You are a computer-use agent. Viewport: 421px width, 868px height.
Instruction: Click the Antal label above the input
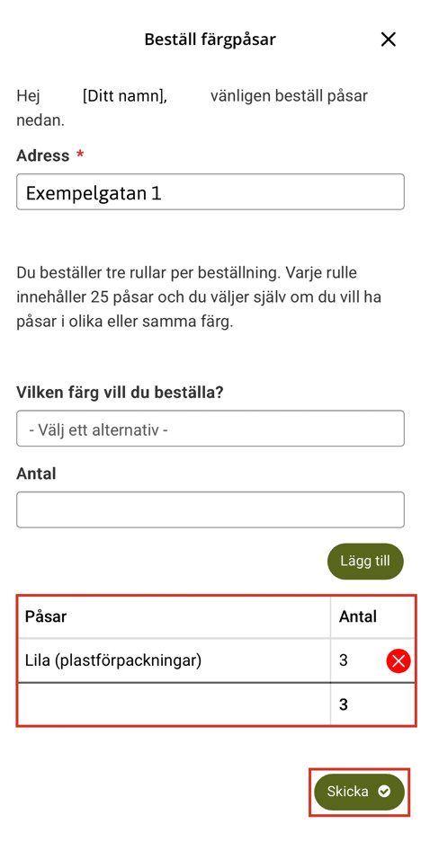click(37, 474)
